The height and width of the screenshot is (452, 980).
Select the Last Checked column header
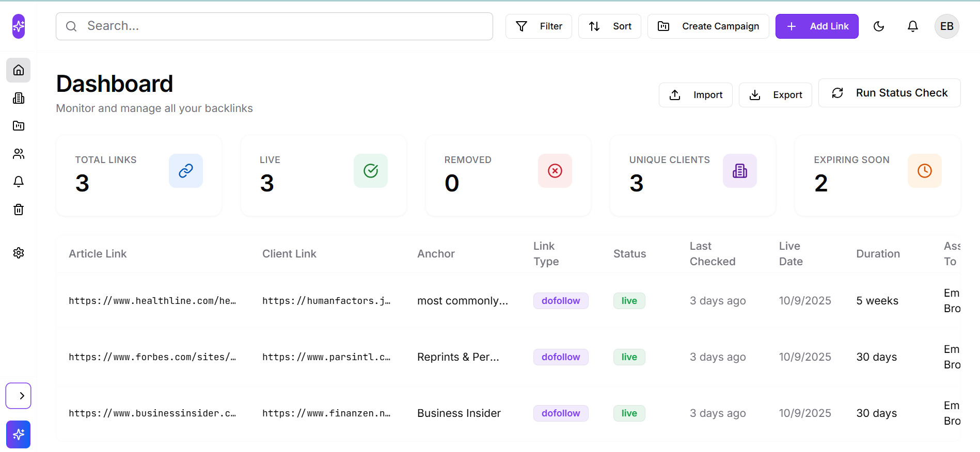click(x=713, y=254)
